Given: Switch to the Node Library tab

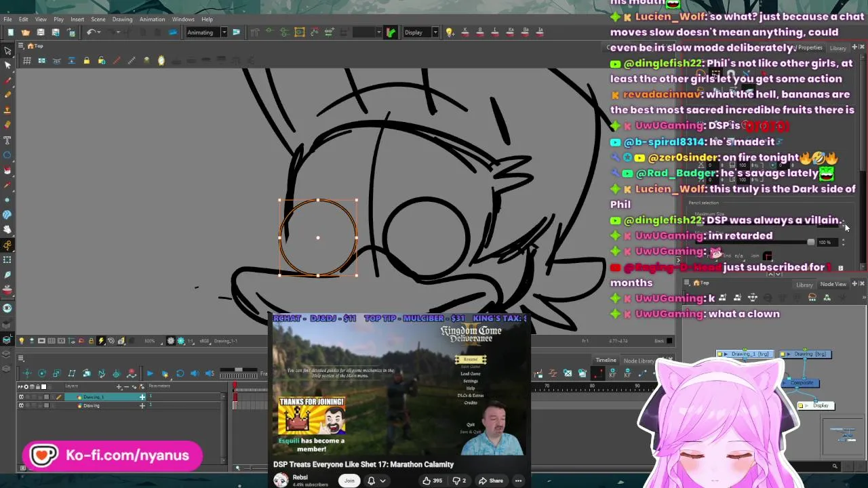Looking at the screenshot, I should 639,361.
